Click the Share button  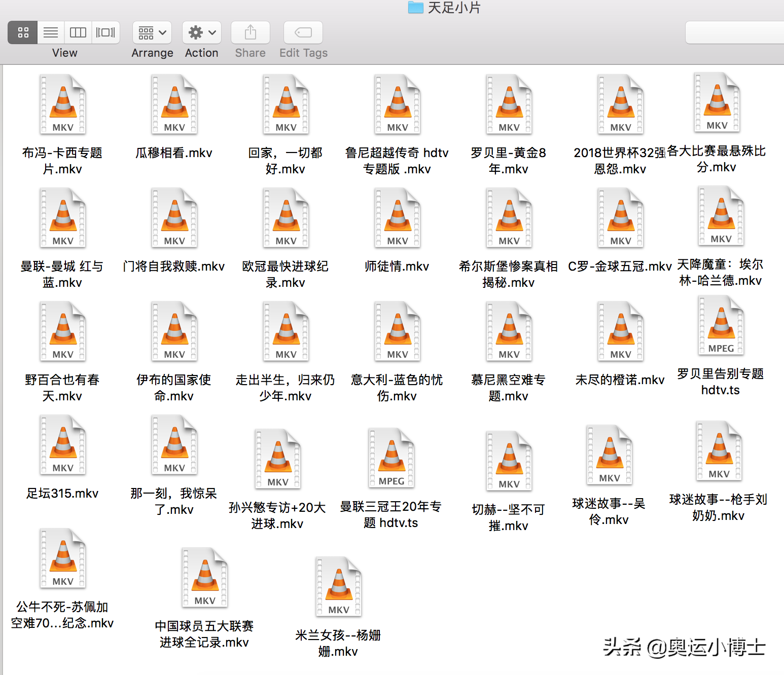click(251, 32)
